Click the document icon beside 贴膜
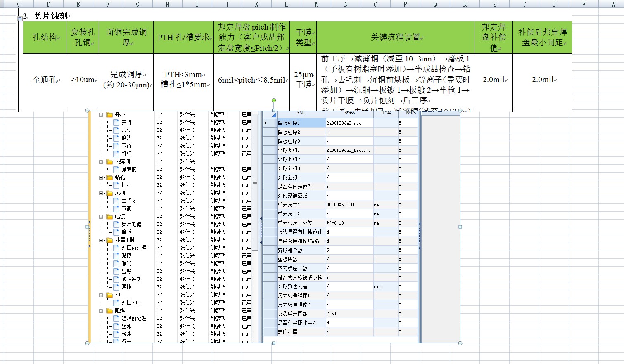Viewport: 624px width, 364px height. [x=116, y=256]
